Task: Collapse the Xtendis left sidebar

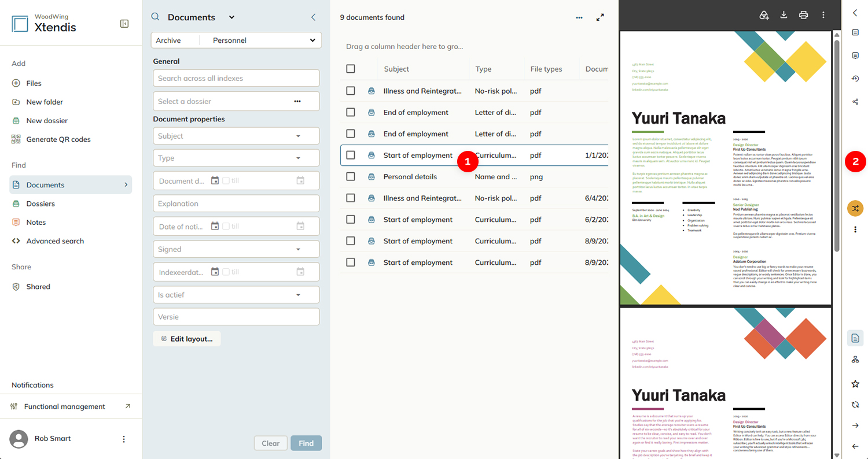Action: [x=124, y=24]
